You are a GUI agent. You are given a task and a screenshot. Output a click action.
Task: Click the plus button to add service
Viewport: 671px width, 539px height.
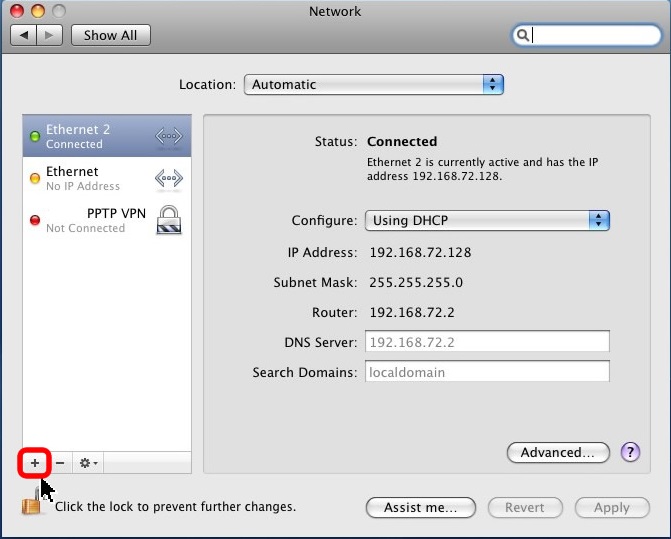click(x=35, y=463)
